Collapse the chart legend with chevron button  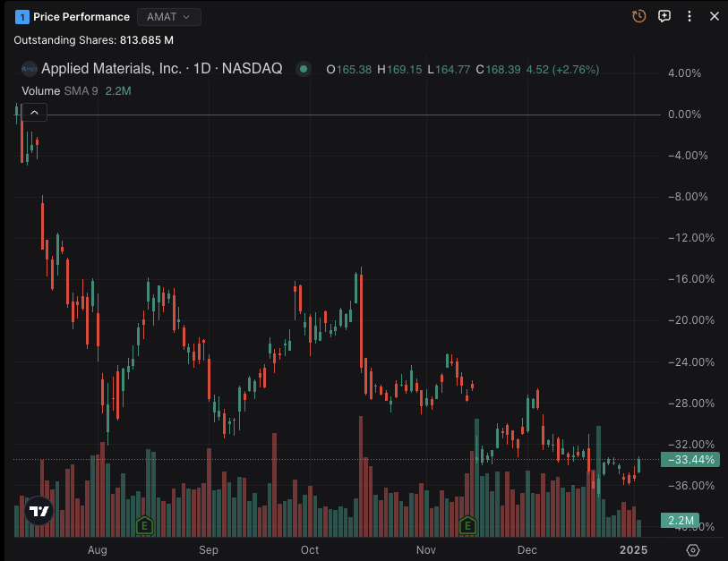coord(34,113)
